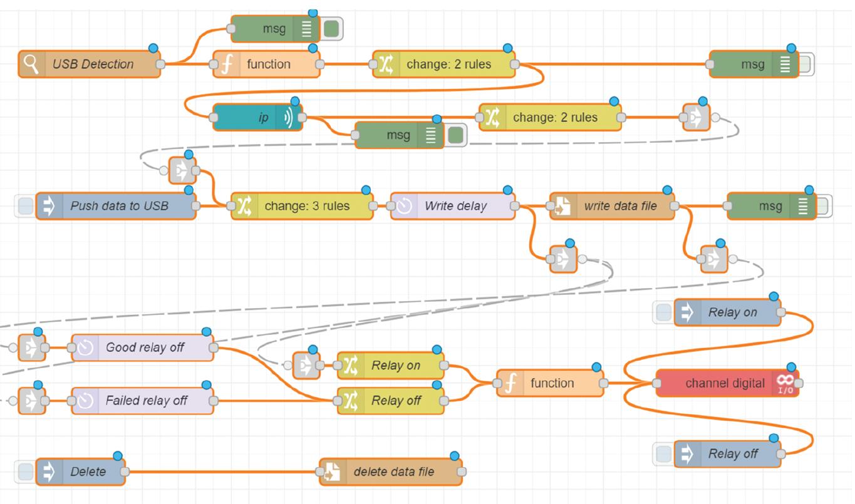
Task: Click the Write delay timer icon
Action: point(404,205)
